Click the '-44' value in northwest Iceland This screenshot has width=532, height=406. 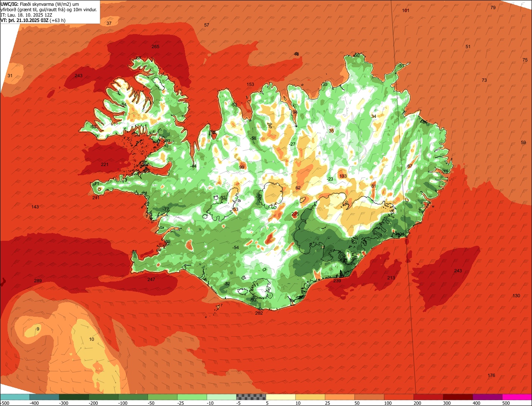point(193,166)
